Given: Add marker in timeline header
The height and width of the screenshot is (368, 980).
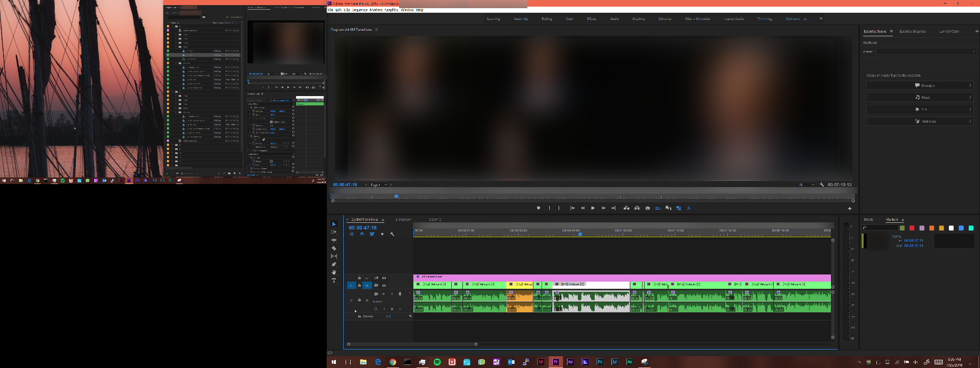Looking at the screenshot, I should (x=382, y=234).
